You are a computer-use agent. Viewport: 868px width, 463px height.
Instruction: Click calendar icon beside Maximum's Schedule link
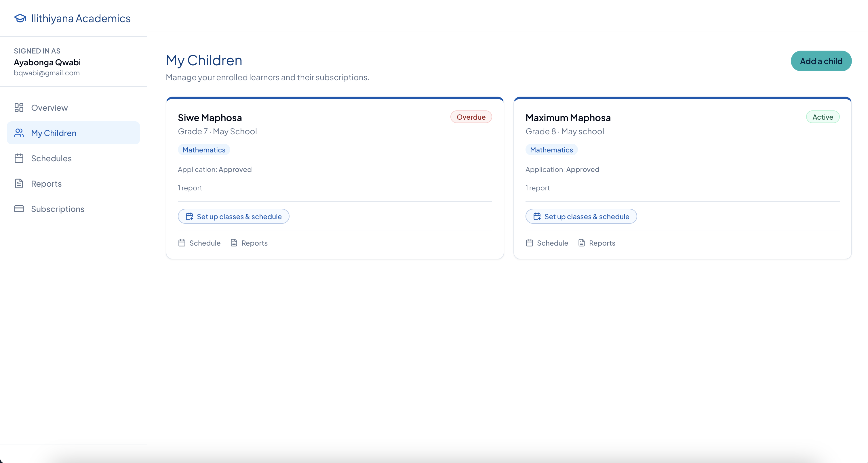529,243
